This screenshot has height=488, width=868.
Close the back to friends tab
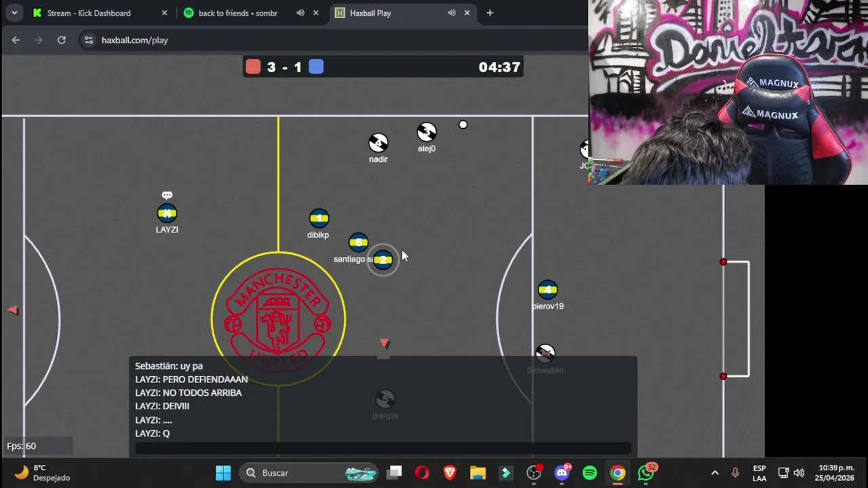point(315,13)
